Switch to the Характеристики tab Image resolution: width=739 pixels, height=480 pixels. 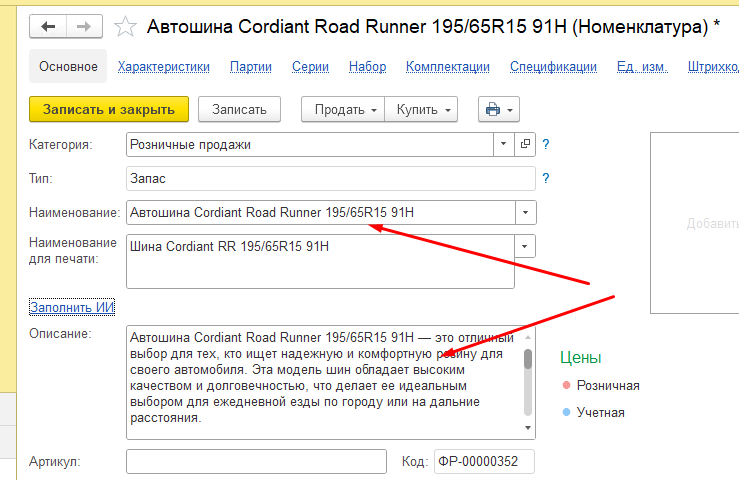point(163,67)
